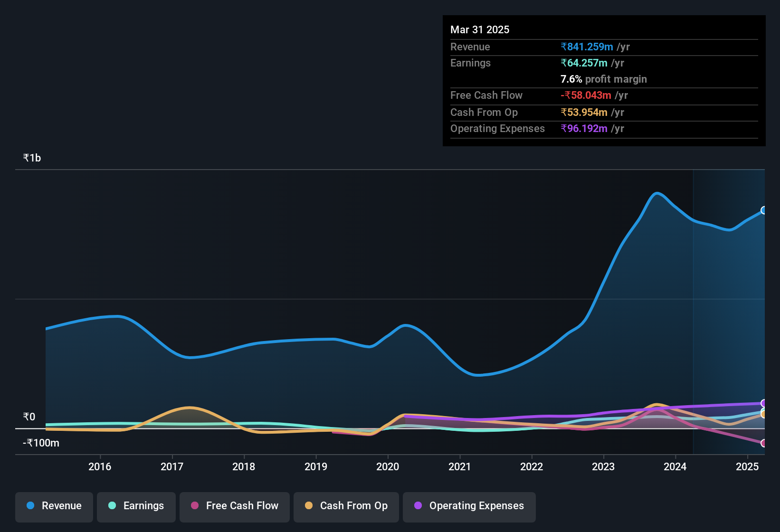Click the orange Cash From Op legend dot

coord(309,506)
